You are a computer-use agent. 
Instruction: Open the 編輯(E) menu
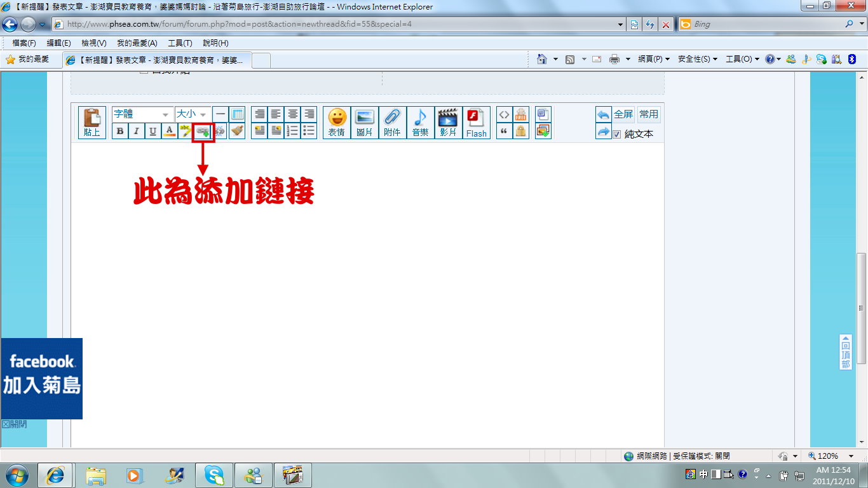pyautogui.click(x=58, y=43)
